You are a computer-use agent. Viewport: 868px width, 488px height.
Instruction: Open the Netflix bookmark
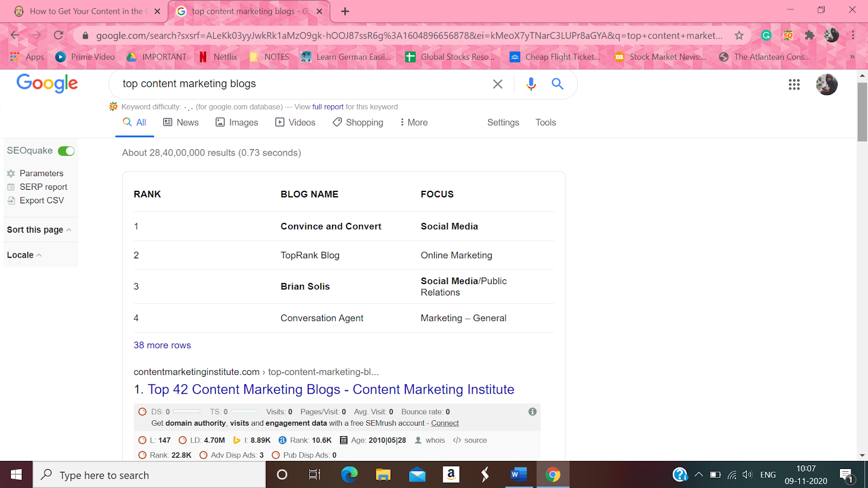pyautogui.click(x=218, y=57)
